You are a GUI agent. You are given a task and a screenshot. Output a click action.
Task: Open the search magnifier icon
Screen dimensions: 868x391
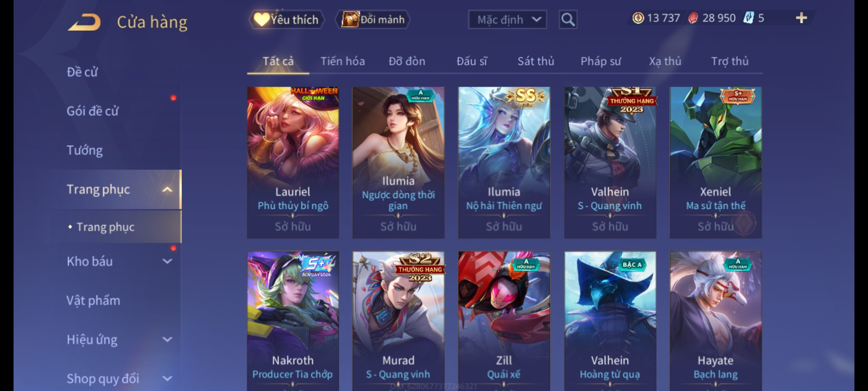568,20
